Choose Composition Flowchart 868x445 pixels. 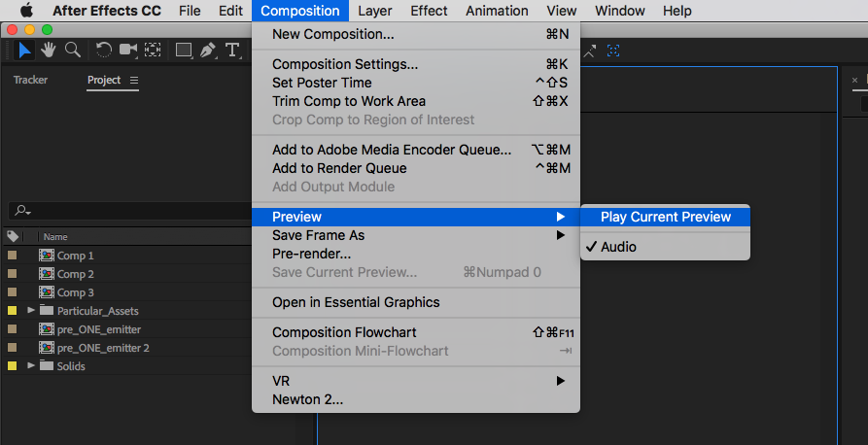click(416, 332)
